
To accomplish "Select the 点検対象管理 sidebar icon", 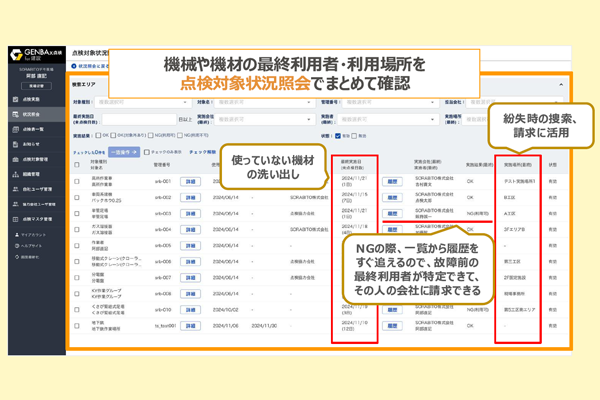I will [x=14, y=159].
